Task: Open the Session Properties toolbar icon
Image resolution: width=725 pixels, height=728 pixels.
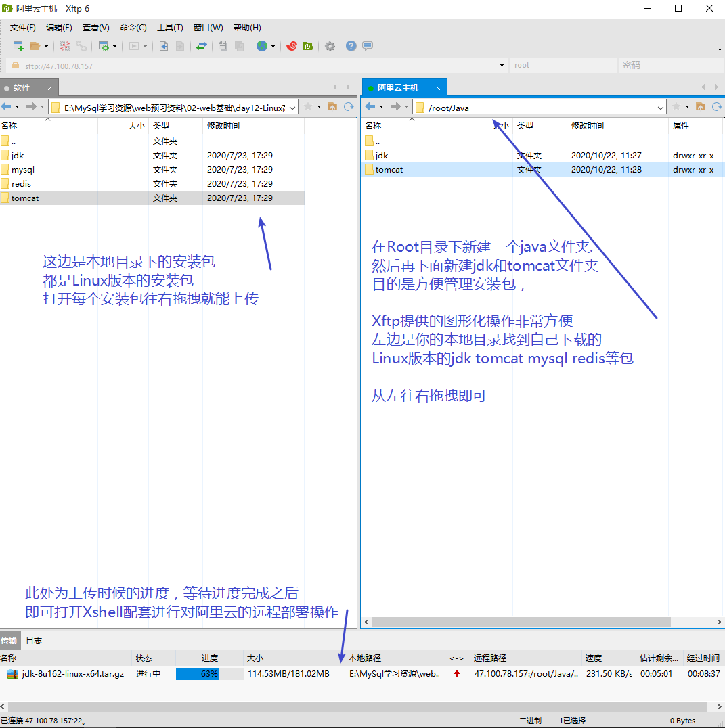Action: coord(104,46)
